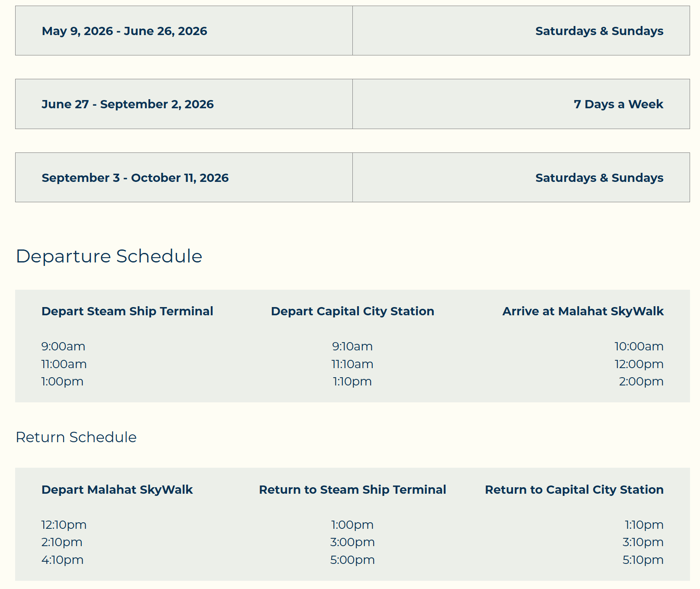Image resolution: width=700 pixels, height=589 pixels.
Task: Click Return to Steam Ship Terminal header
Action: pos(352,490)
